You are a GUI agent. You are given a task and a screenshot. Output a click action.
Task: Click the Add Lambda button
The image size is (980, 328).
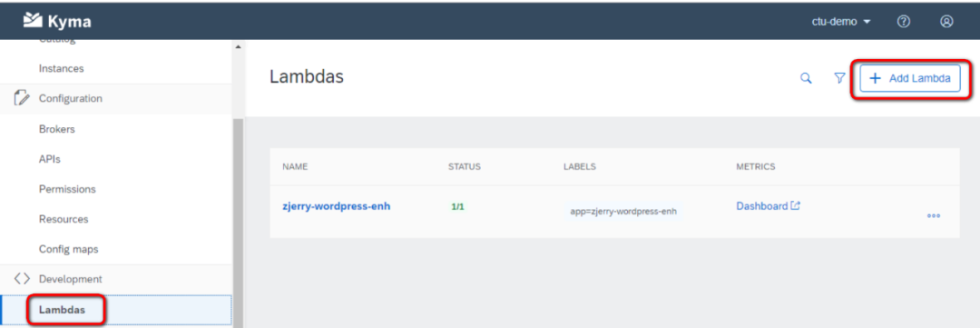coord(909,78)
